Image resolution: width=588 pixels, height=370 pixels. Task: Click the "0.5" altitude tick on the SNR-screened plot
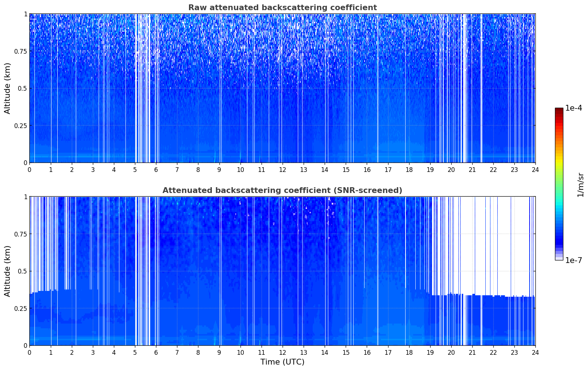23,271
